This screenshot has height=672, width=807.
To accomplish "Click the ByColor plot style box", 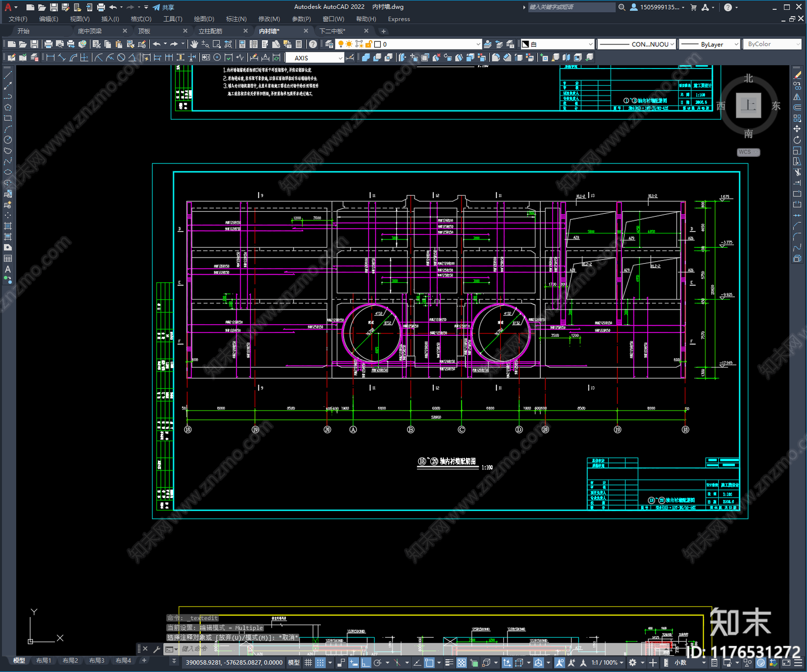I will 772,44.
